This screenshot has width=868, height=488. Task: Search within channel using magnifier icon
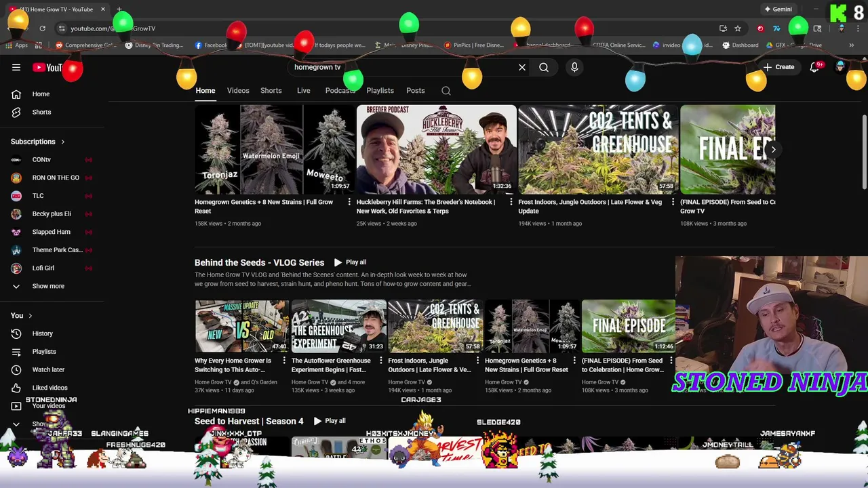(x=446, y=91)
